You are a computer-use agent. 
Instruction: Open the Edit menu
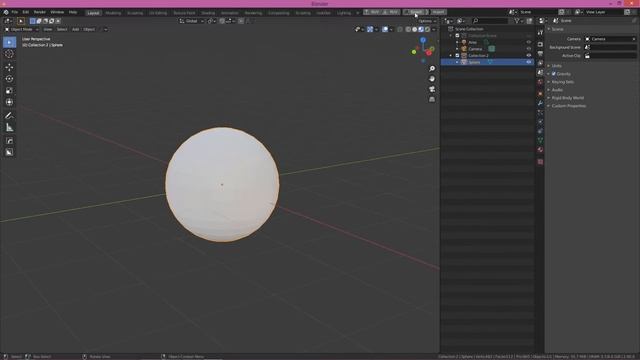(26, 12)
